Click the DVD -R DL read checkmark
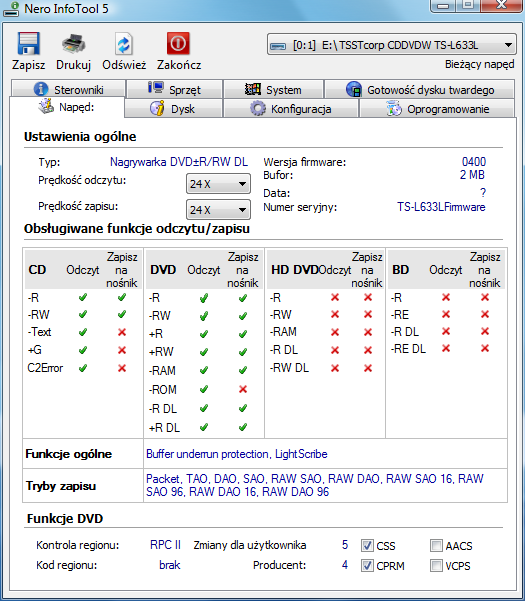525x601 pixels. pos(204,408)
